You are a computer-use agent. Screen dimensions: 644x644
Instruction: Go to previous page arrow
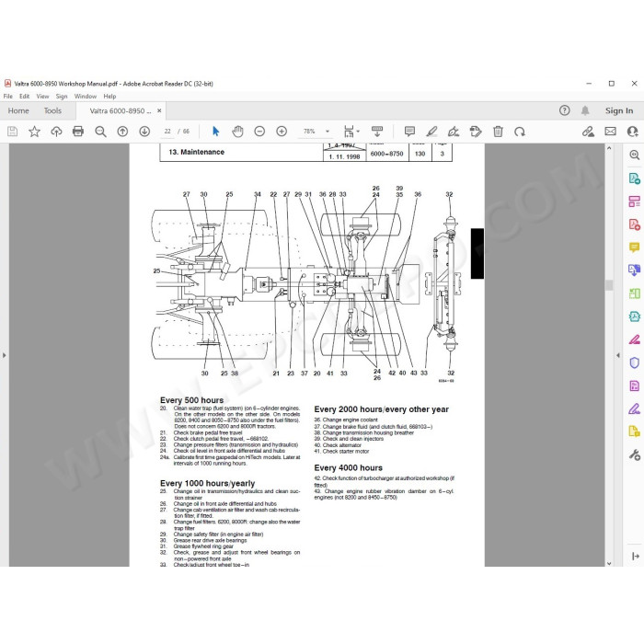(122, 132)
